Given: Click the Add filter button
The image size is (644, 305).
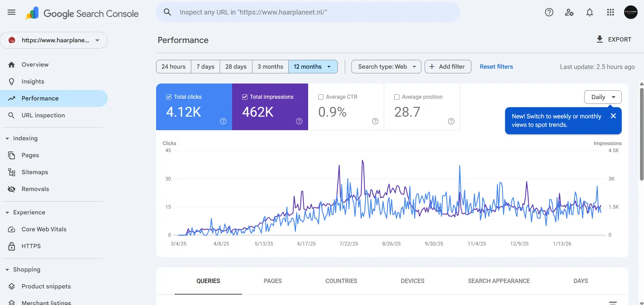Looking at the screenshot, I should pyautogui.click(x=448, y=67).
